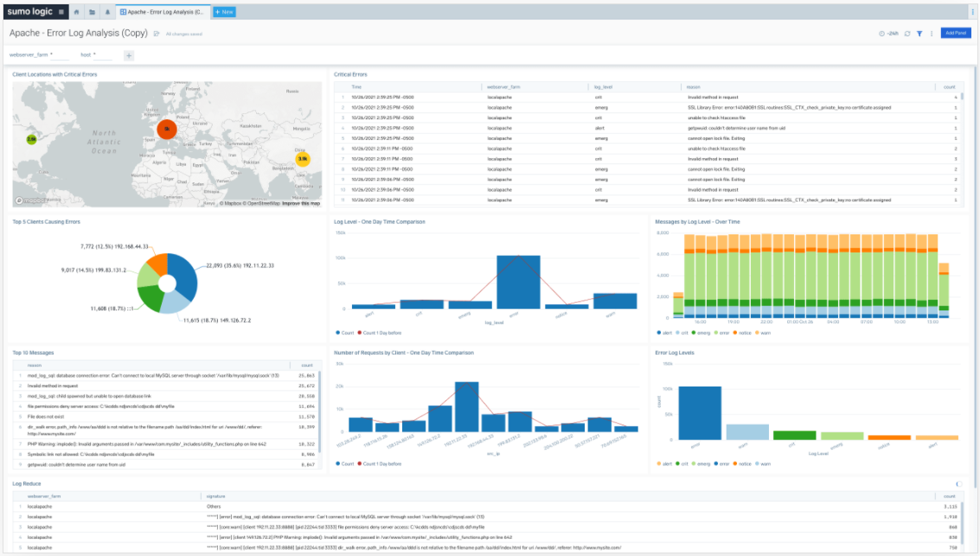The image size is (980, 556).
Task: Click the Top 5 Clients Causing Errors title
Action: click(x=46, y=221)
